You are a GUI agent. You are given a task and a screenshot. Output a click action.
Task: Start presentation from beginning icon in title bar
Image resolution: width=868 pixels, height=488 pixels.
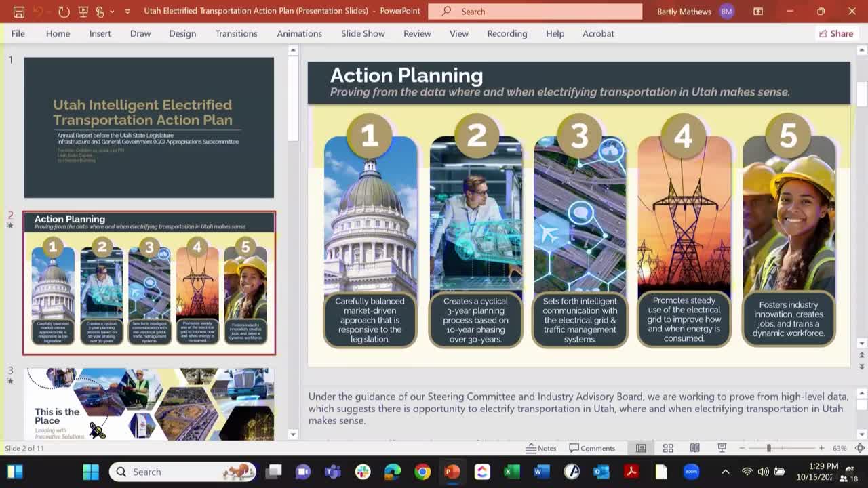point(83,12)
